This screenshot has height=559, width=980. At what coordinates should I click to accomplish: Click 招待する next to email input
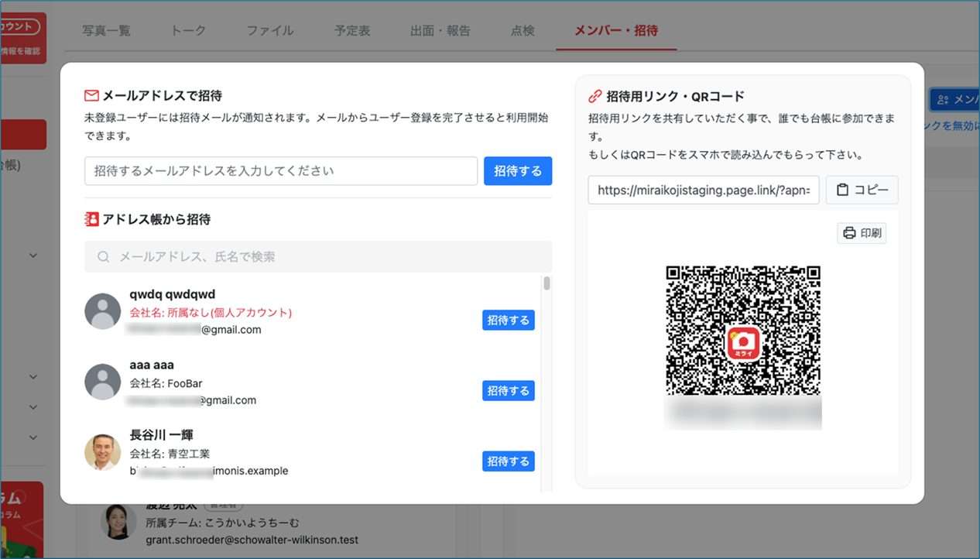coord(518,171)
